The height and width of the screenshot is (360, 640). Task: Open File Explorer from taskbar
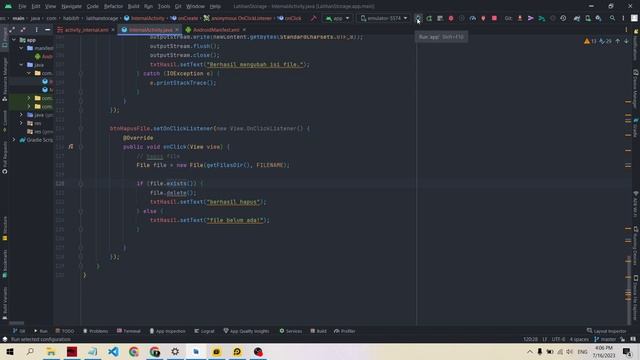pyautogui.click(x=51, y=351)
